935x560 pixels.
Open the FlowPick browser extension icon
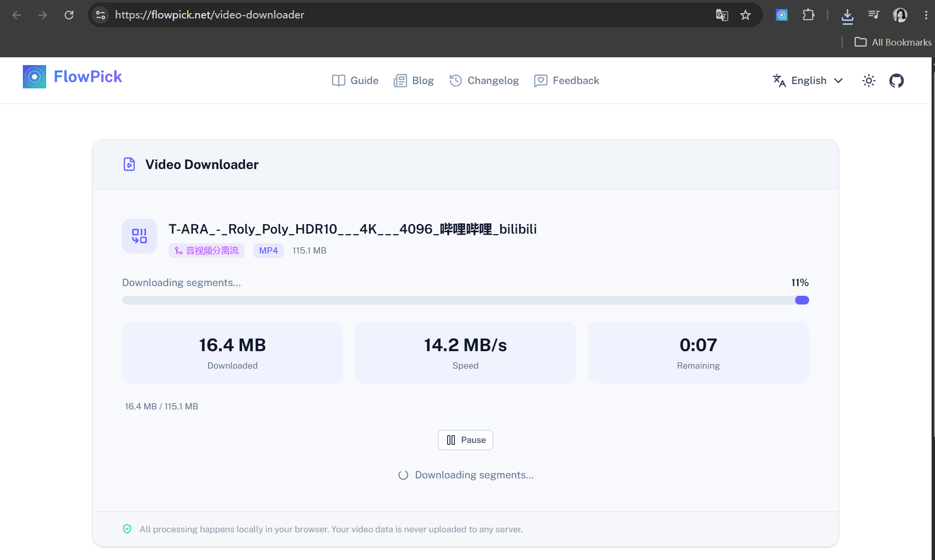point(781,15)
